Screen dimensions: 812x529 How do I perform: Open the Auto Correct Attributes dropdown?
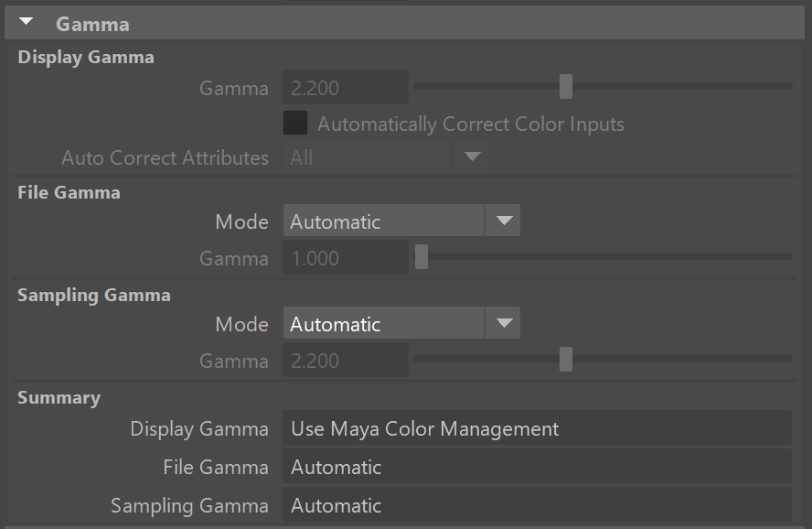click(384, 157)
